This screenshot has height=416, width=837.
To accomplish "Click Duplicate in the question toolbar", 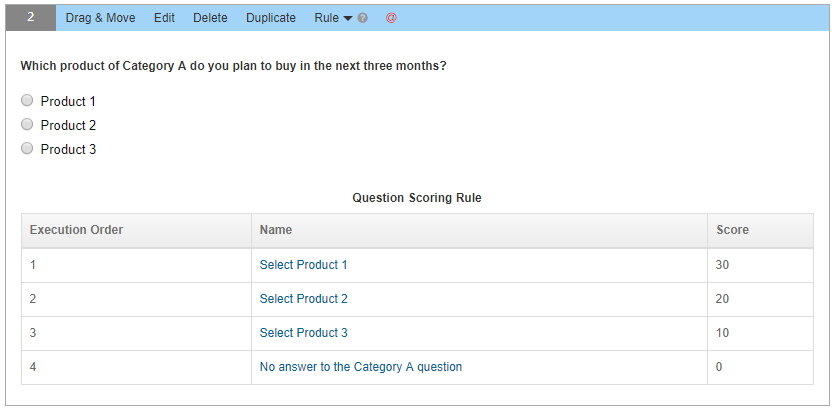I will [x=271, y=18].
